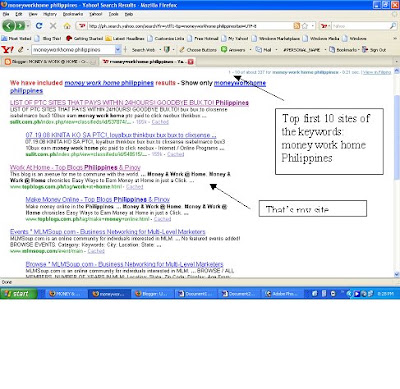Open the search engine selector dropdown
This screenshot has height=389, width=400.
pos(325,26)
